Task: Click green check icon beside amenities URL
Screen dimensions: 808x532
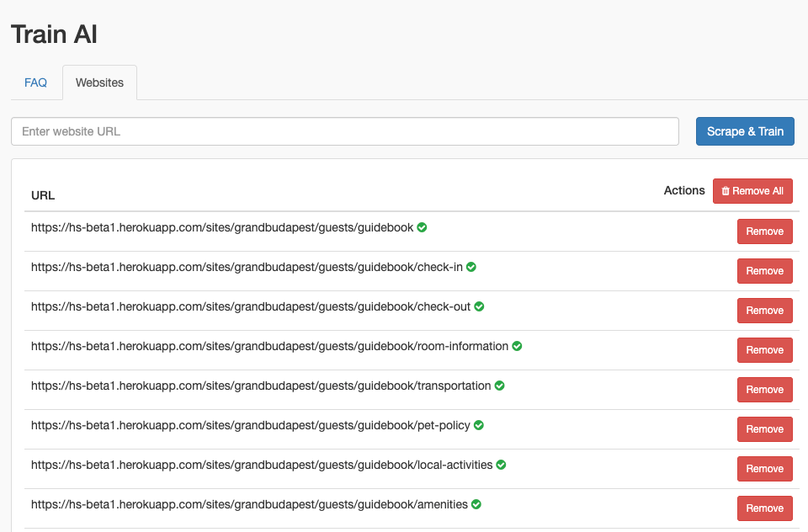Action: (x=476, y=504)
